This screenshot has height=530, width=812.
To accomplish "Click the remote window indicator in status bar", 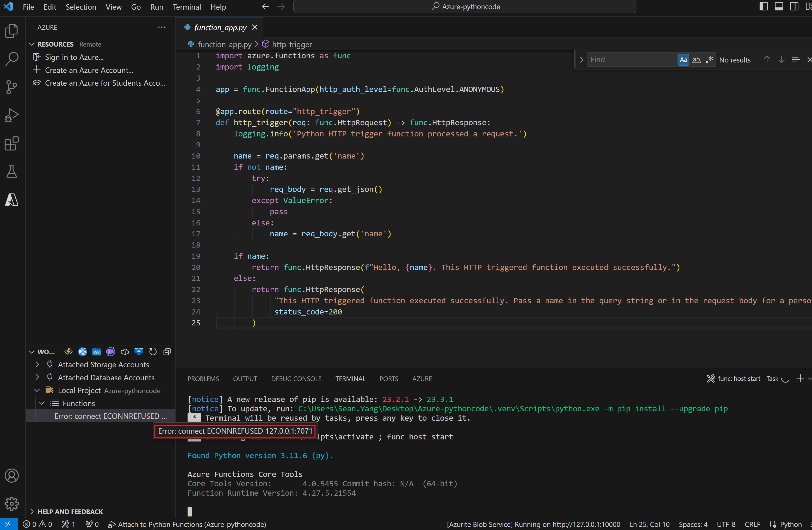I will coord(9,524).
